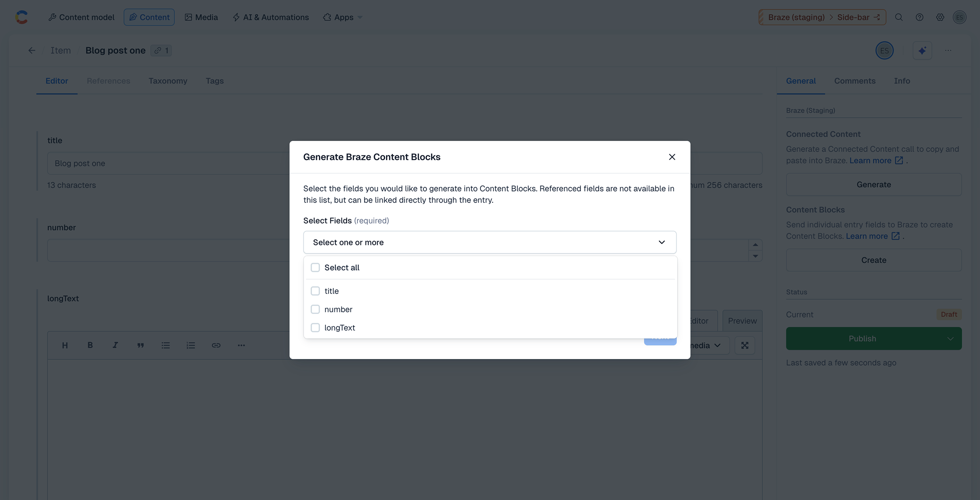Click the Contentful logo icon
Viewport: 980px width, 500px height.
(x=22, y=17)
